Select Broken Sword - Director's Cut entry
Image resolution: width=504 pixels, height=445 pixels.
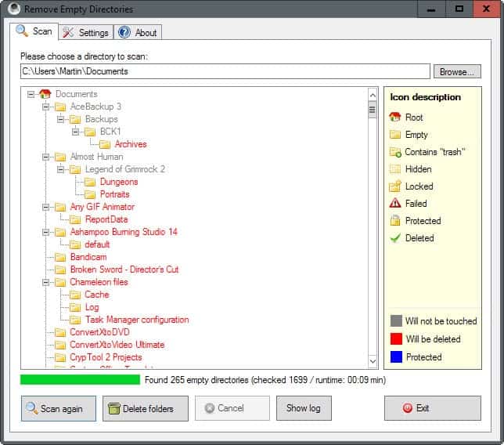(x=124, y=270)
